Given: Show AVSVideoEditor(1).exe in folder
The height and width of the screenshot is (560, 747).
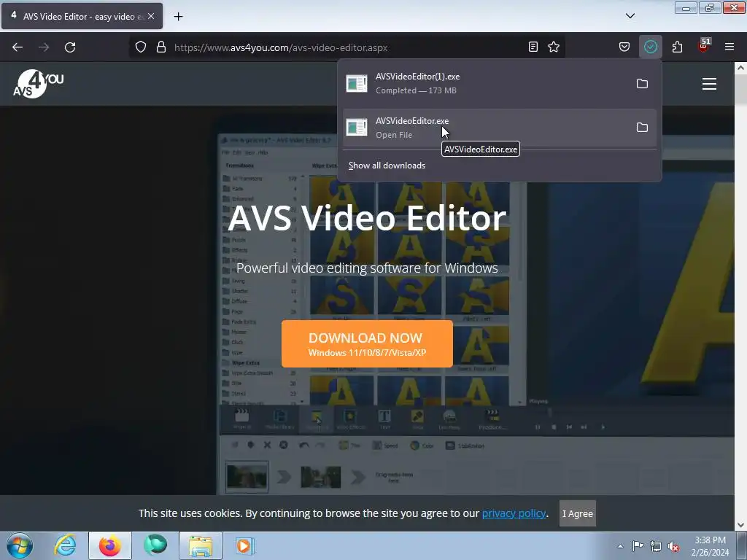Looking at the screenshot, I should (642, 84).
